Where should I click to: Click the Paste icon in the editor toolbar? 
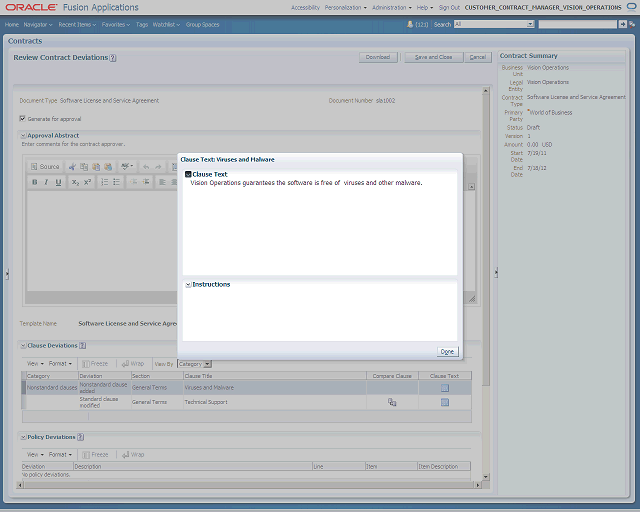(x=96, y=167)
